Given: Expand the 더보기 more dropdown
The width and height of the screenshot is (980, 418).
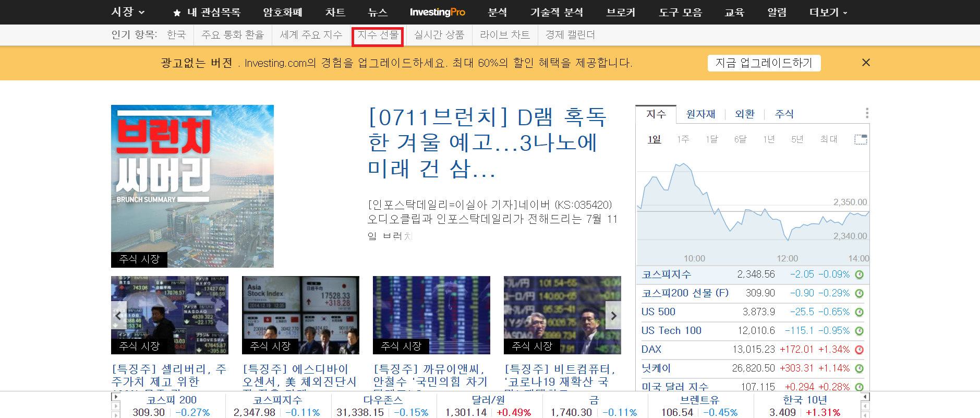Looking at the screenshot, I should pos(828,12).
